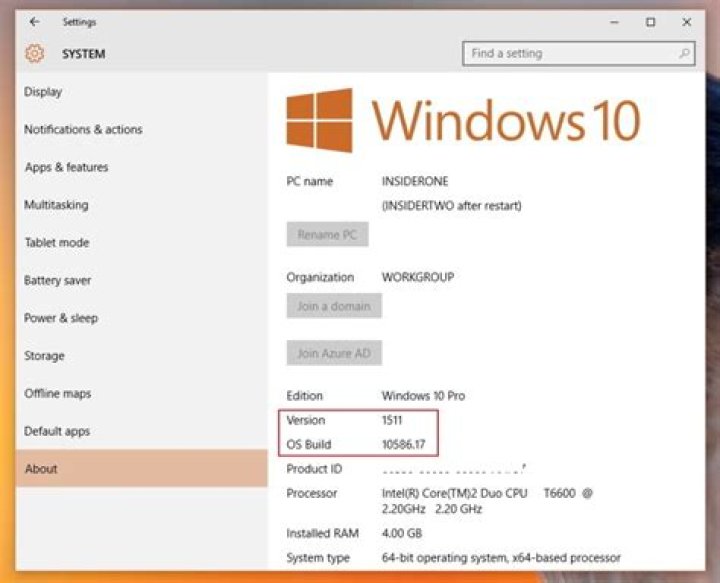Select Power & sleep
The image size is (720, 583).
[61, 318]
